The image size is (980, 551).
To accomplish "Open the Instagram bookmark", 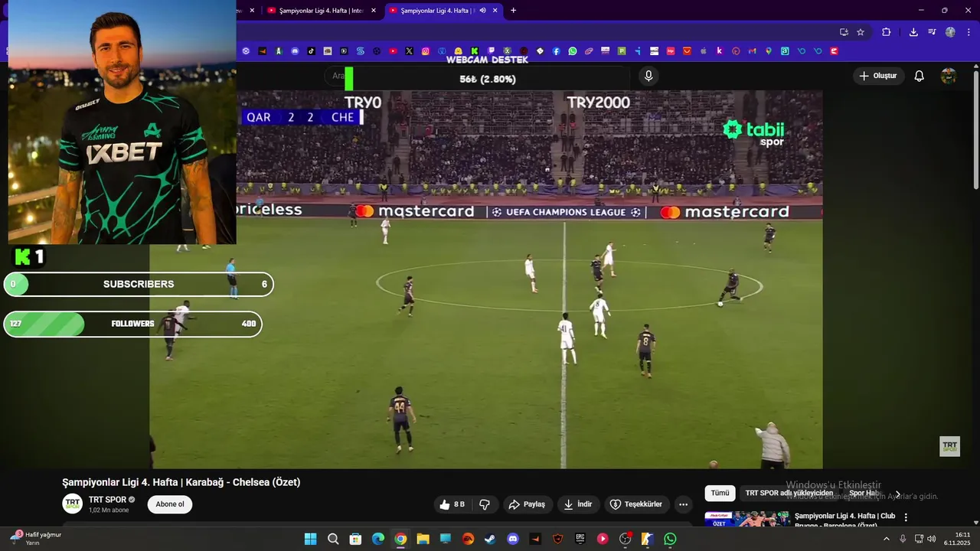I will pyautogui.click(x=426, y=51).
